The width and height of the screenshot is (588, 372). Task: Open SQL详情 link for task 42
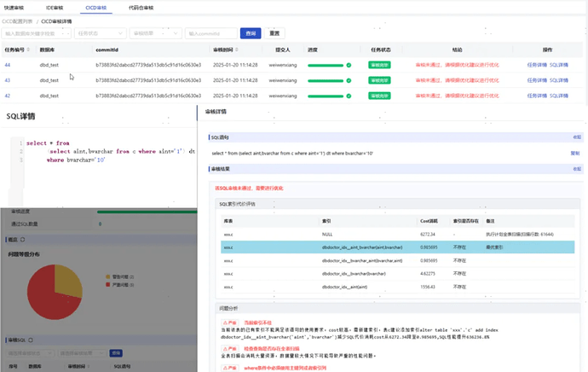(x=558, y=96)
